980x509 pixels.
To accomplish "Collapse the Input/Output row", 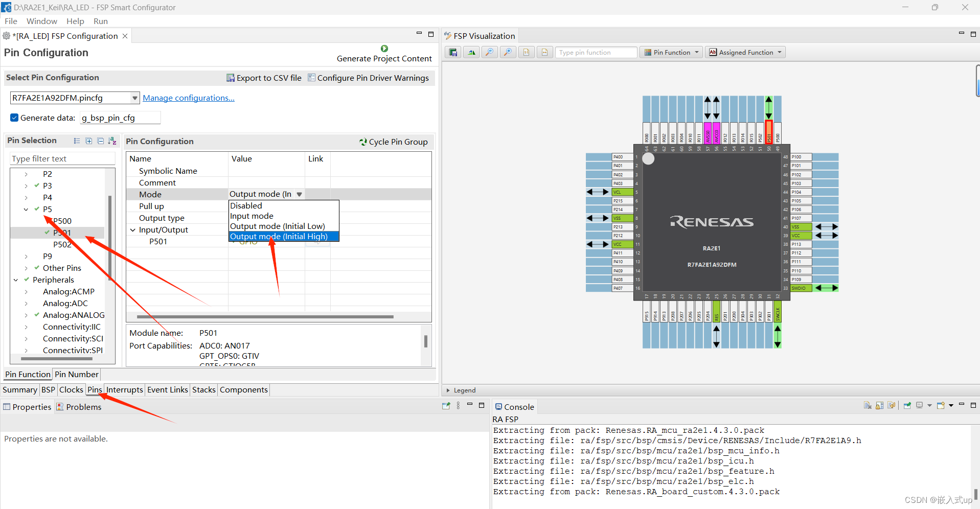I will [133, 230].
